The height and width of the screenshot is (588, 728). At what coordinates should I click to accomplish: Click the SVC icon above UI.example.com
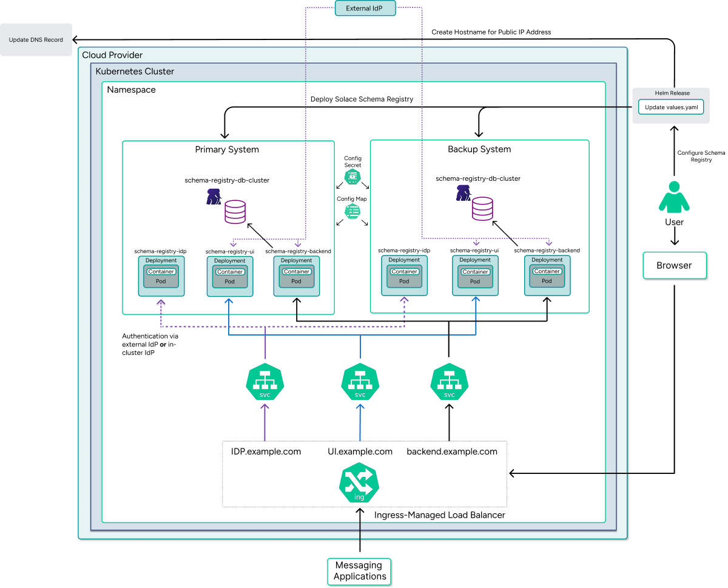tap(360, 382)
